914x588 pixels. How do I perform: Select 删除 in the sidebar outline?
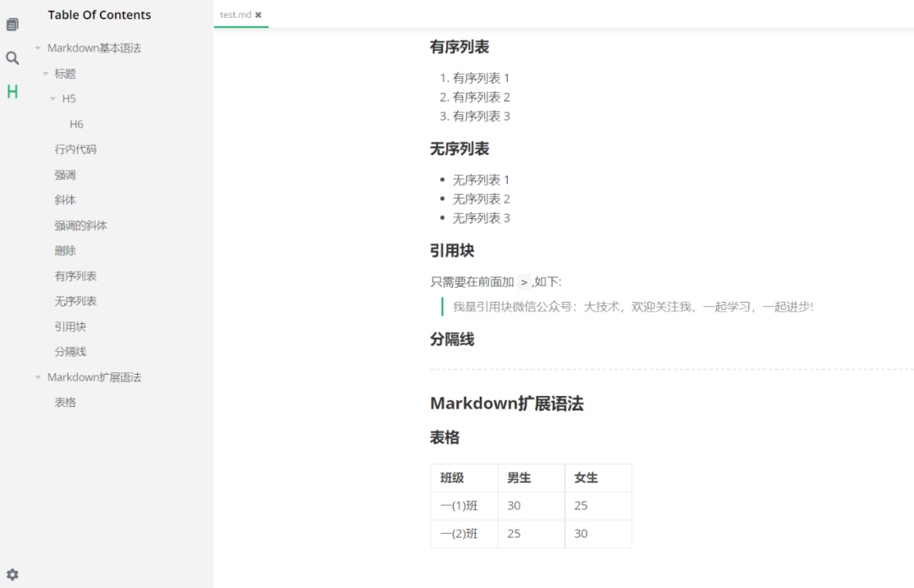(x=67, y=250)
